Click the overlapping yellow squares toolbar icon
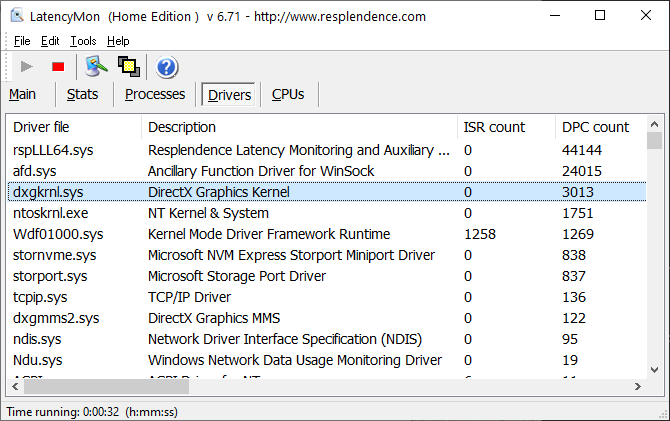This screenshot has width=670, height=421. (x=128, y=66)
